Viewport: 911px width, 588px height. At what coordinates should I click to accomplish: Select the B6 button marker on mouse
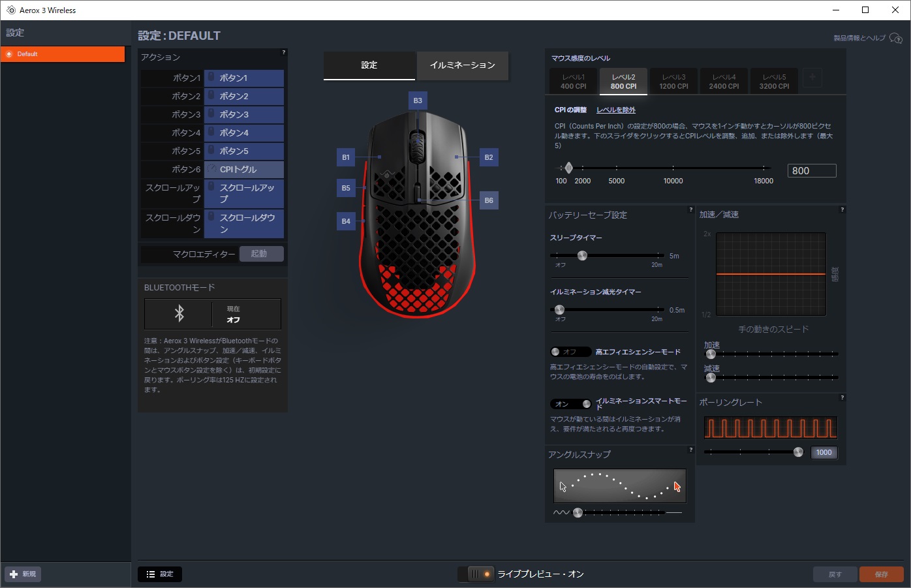pyautogui.click(x=489, y=200)
